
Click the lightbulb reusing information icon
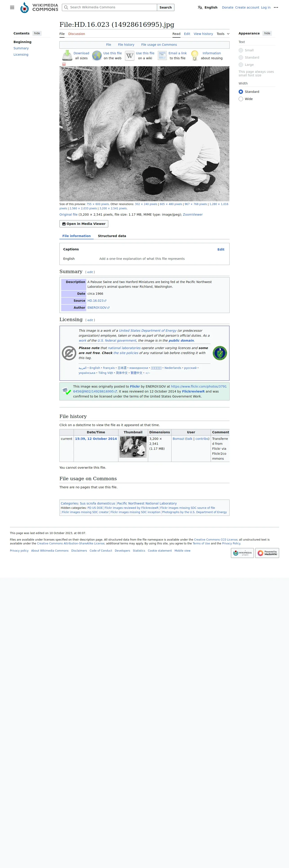tap(194, 56)
